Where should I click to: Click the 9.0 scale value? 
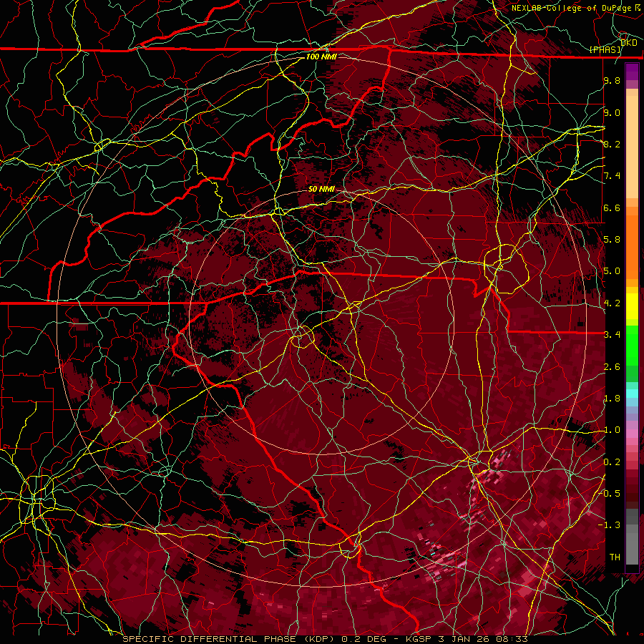pos(612,112)
